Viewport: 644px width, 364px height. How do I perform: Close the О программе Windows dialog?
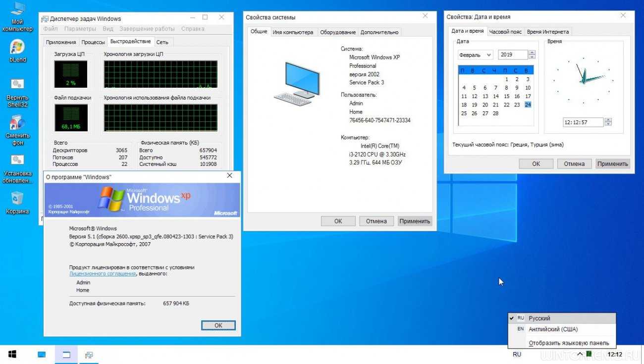[230, 176]
